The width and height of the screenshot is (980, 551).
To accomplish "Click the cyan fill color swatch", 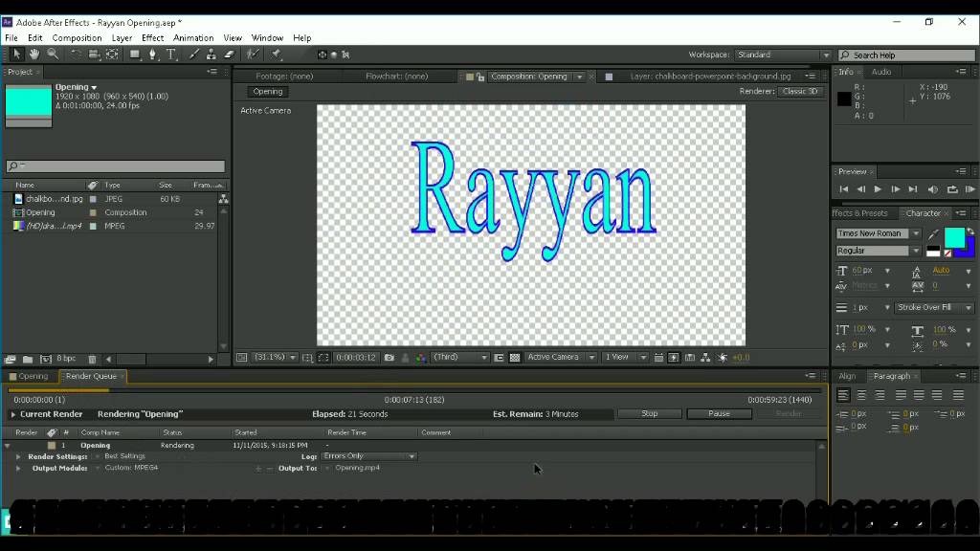I will (954, 238).
